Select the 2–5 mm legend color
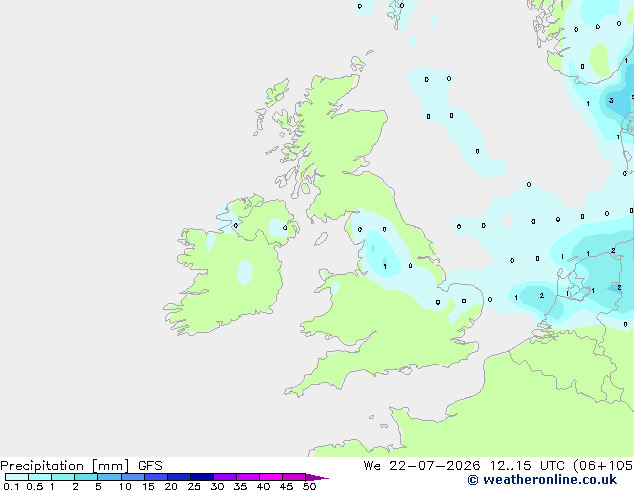 (x=86, y=477)
